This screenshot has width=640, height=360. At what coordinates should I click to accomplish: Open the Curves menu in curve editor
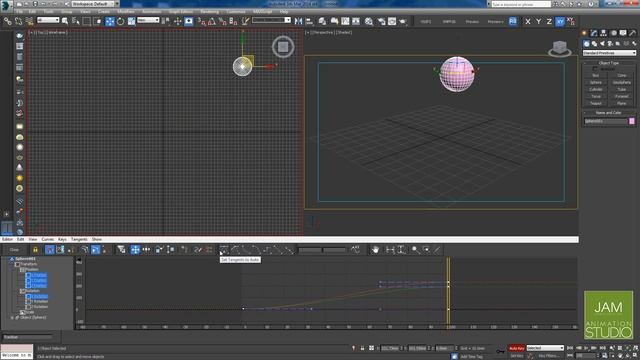(x=48, y=239)
